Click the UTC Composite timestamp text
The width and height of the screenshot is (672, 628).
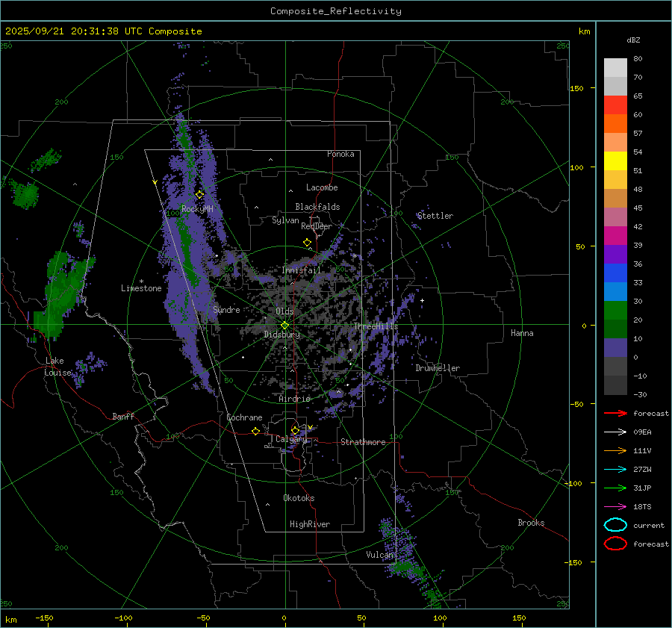pyautogui.click(x=104, y=31)
